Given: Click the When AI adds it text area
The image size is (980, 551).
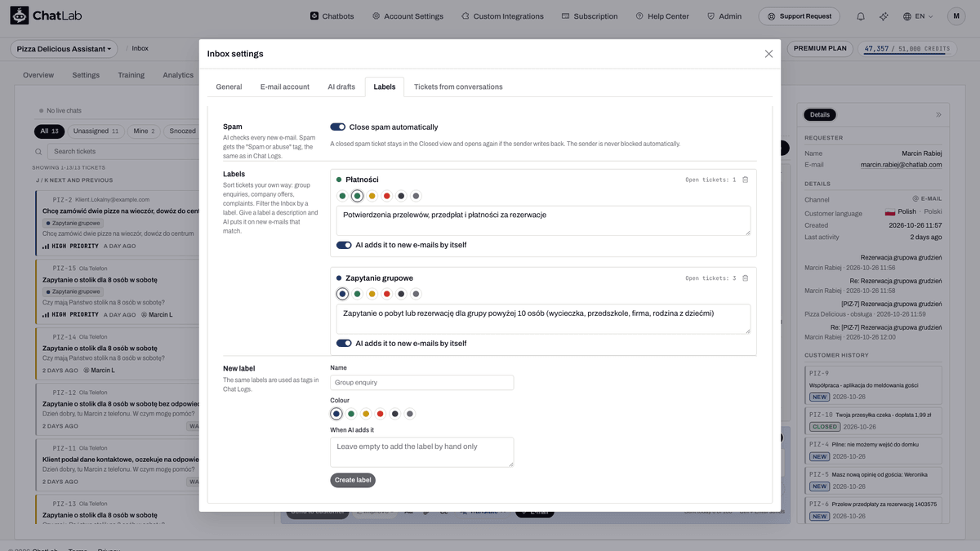Looking at the screenshot, I should click(x=422, y=452).
